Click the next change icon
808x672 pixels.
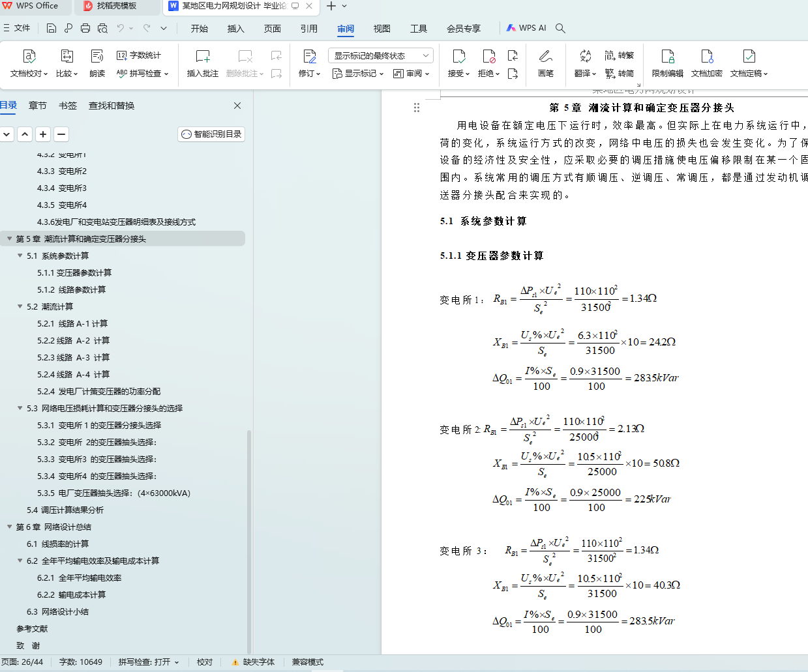tap(513, 74)
